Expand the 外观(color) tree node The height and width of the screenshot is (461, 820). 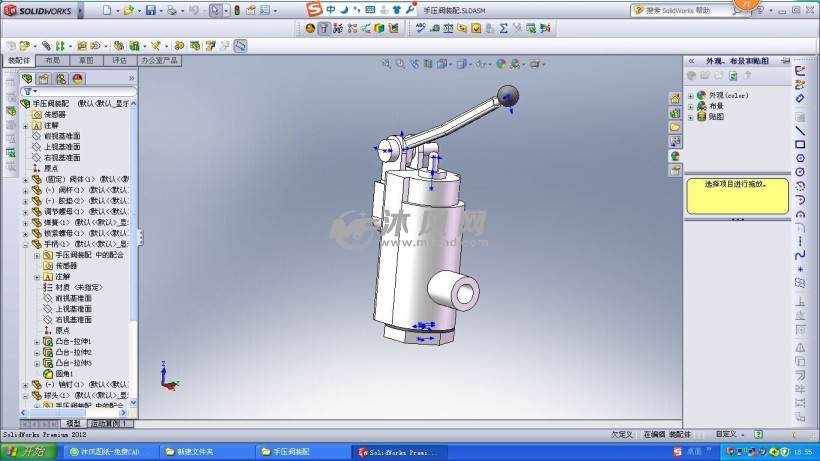690,96
